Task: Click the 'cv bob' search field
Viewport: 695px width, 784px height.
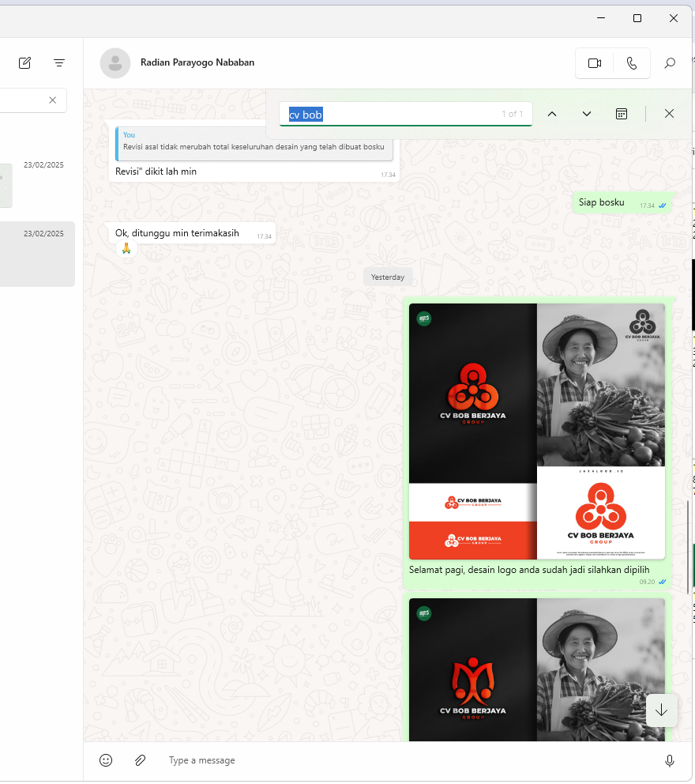Action: pos(395,115)
